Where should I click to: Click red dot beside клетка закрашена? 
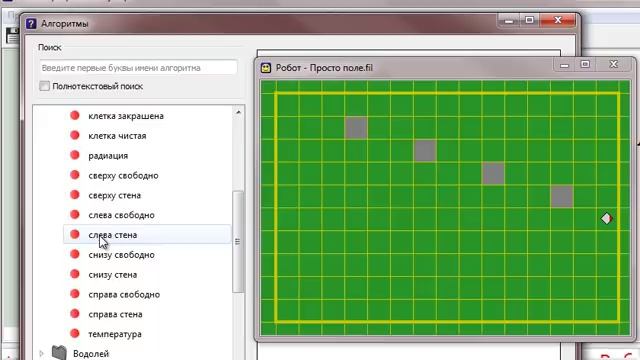tap(75, 116)
